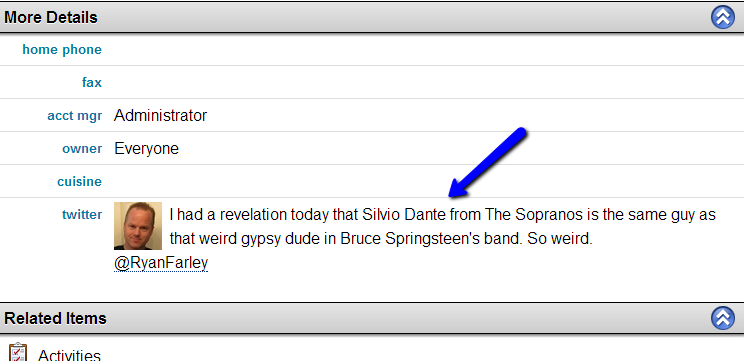This screenshot has height=361, width=744.
Task: Select the More Details header title
Action: pyautogui.click(x=51, y=17)
